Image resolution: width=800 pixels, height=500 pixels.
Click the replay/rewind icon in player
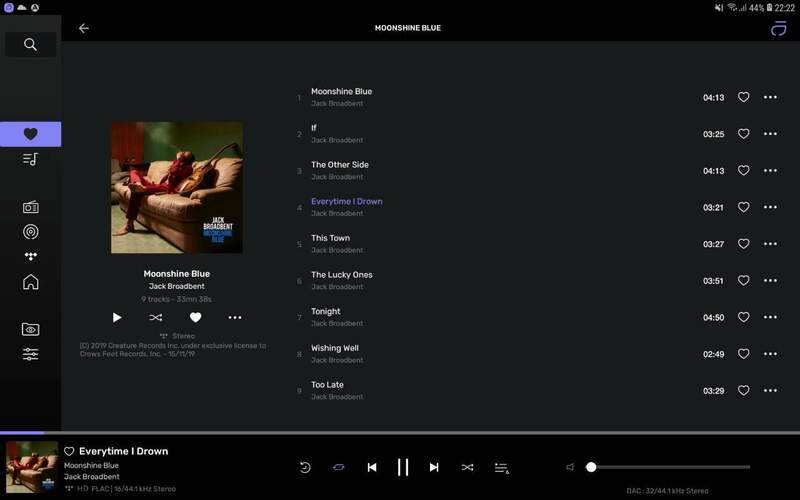[x=305, y=467]
